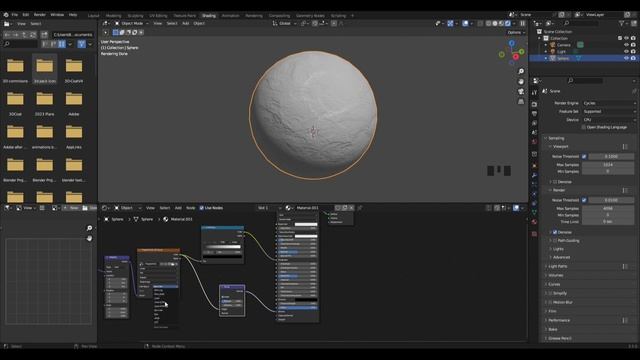Enable Open Shading Language checkbox
This screenshot has width=640, height=360.
tap(584, 127)
